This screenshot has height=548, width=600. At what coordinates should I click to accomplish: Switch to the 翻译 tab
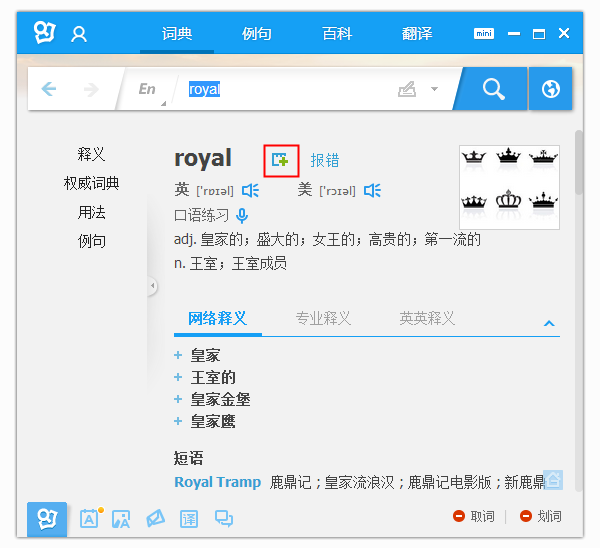tap(417, 34)
